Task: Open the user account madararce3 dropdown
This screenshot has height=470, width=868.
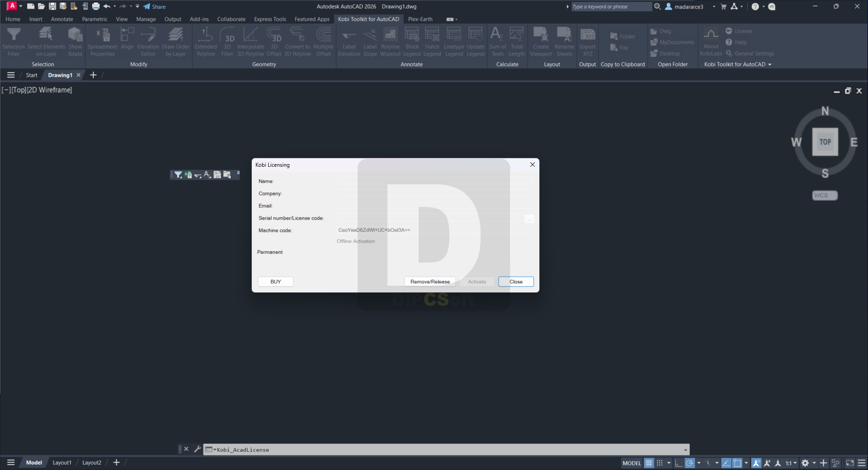Action: [x=714, y=7]
